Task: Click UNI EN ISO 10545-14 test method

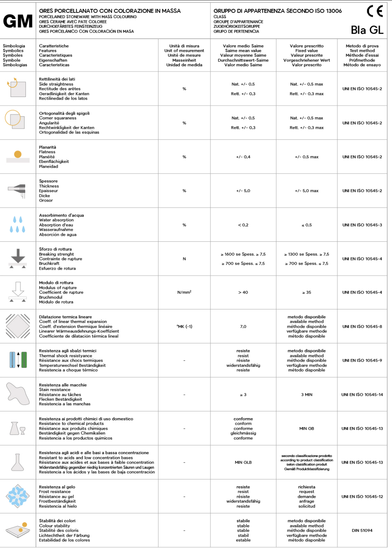Action: pyautogui.click(x=362, y=394)
